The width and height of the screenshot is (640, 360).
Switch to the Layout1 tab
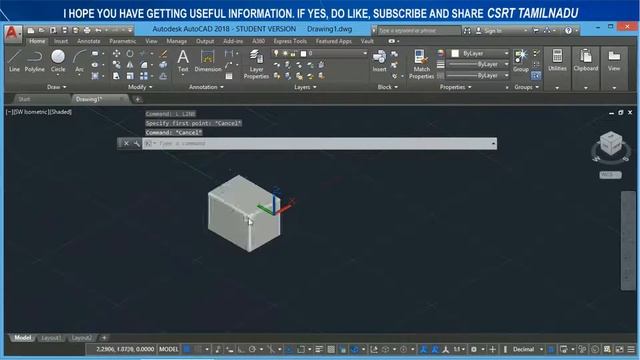point(51,338)
